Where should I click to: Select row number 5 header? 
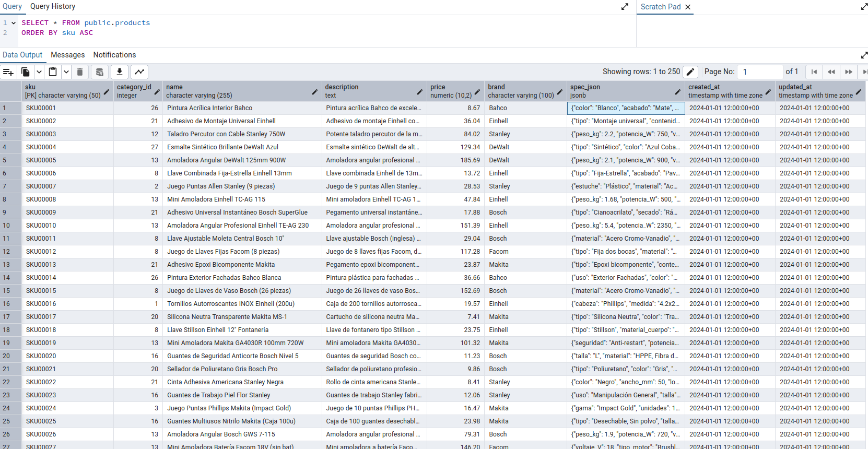tap(11, 160)
